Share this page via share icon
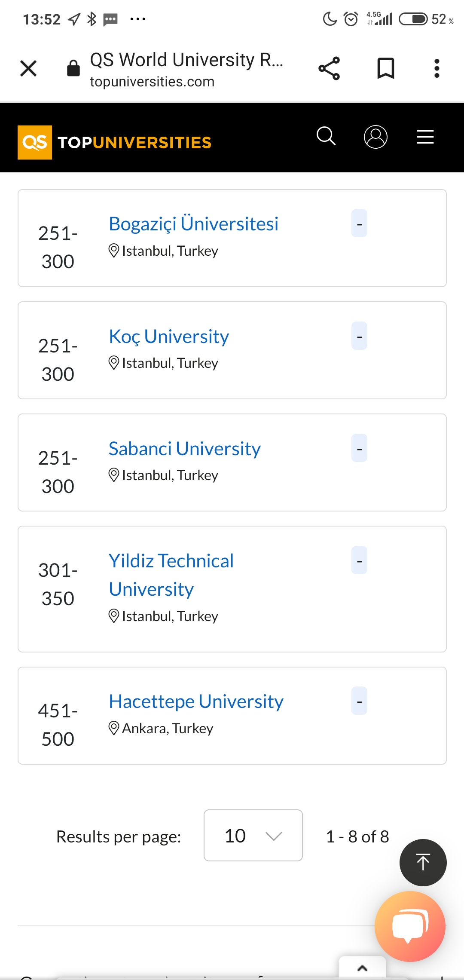Screen dimensions: 464x980 [x=329, y=68]
